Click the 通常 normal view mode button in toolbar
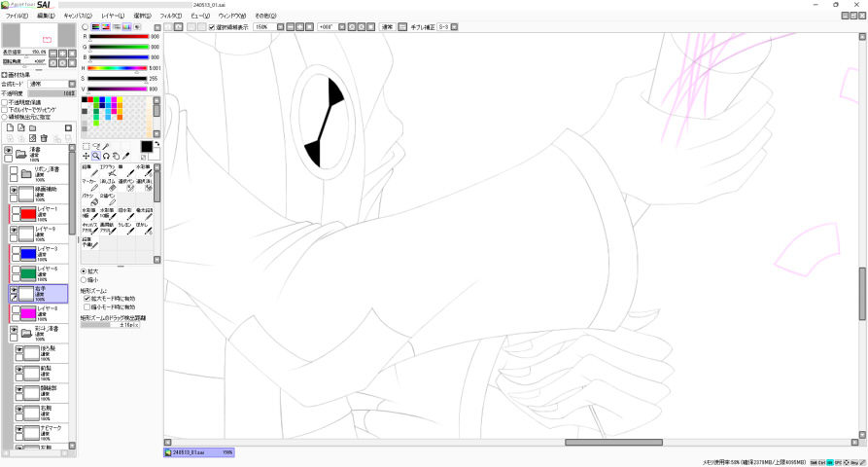Image resolution: width=868 pixels, height=467 pixels. coord(387,26)
